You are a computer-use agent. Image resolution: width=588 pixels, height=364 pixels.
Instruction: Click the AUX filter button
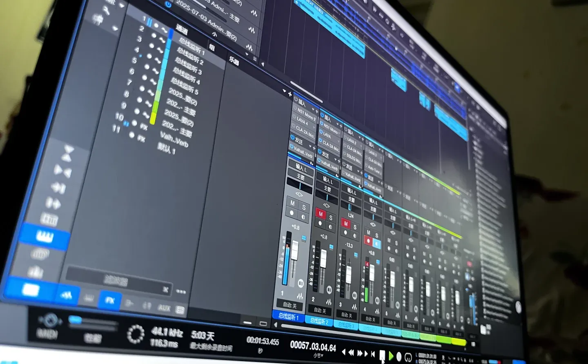164,308
